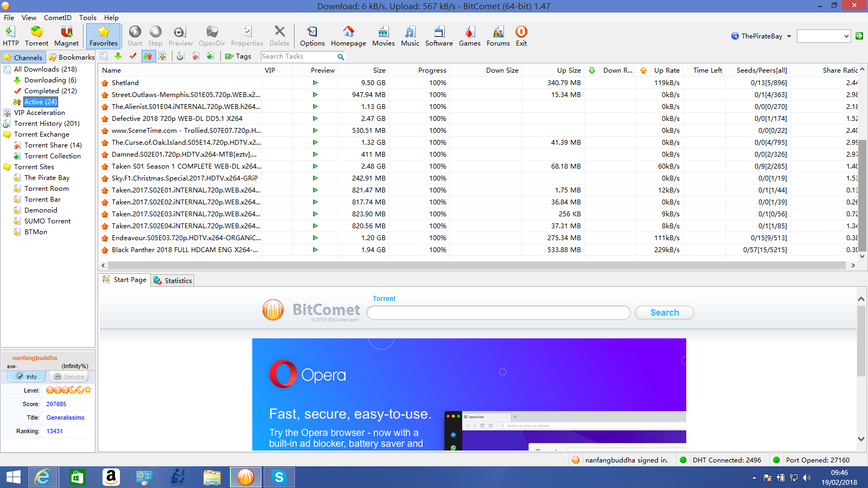Click the Search Tasks input field
This screenshot has width=868, height=488.
point(298,56)
